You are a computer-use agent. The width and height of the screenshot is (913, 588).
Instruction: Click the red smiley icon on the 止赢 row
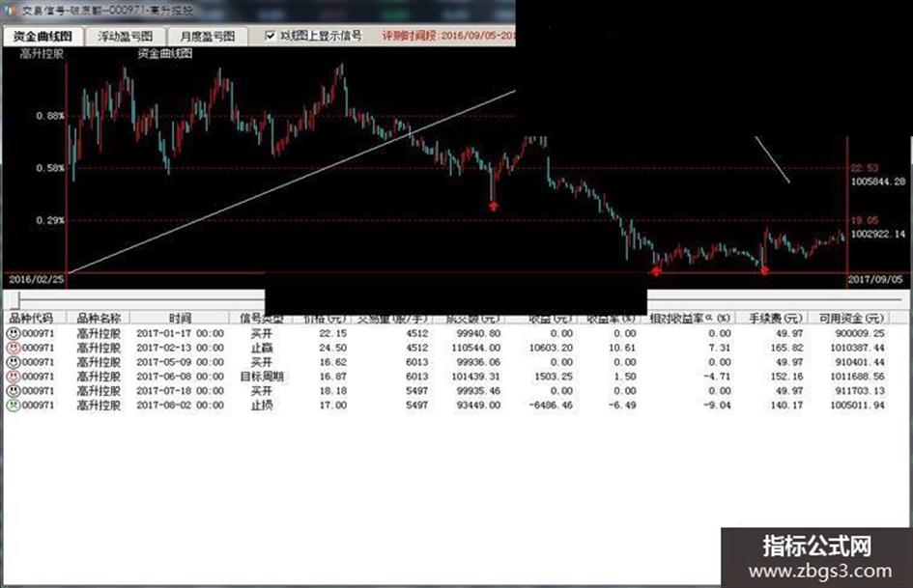13,349
